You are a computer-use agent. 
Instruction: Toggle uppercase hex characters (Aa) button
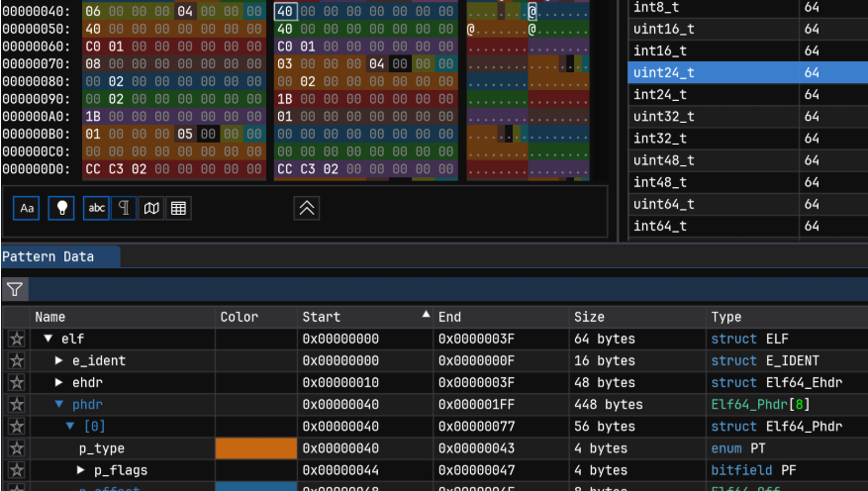click(27, 208)
